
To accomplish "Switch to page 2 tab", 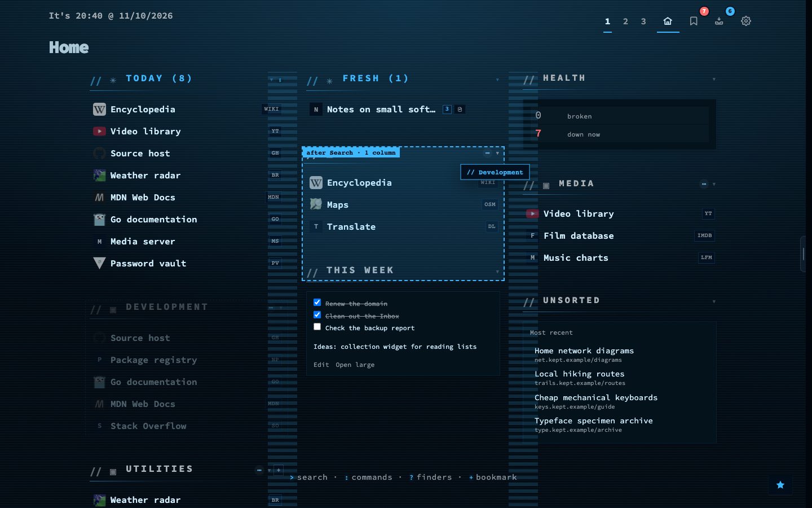I will pos(625,21).
